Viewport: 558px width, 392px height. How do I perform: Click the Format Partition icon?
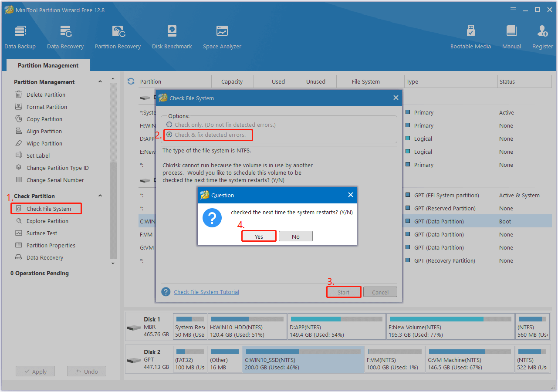pyautogui.click(x=19, y=107)
